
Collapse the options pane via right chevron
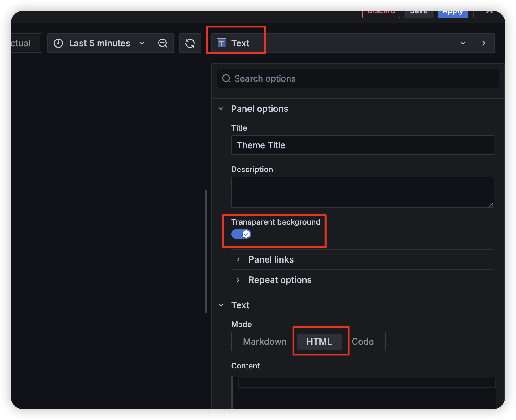484,43
